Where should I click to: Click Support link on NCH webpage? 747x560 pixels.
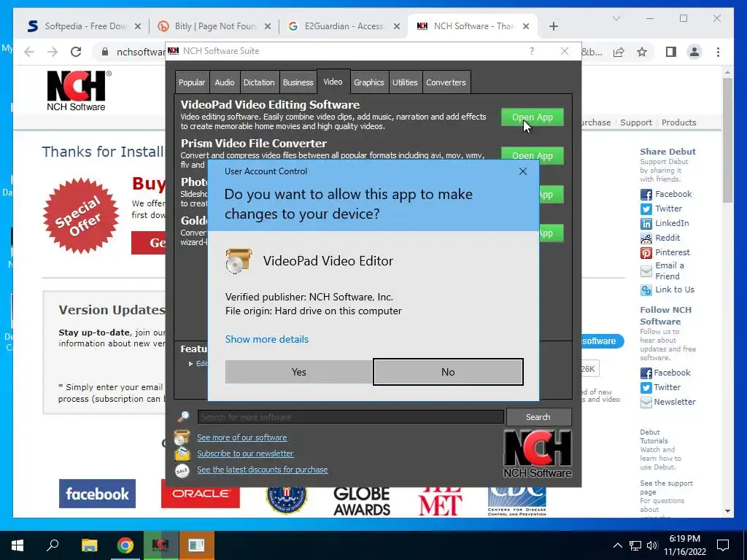point(636,122)
